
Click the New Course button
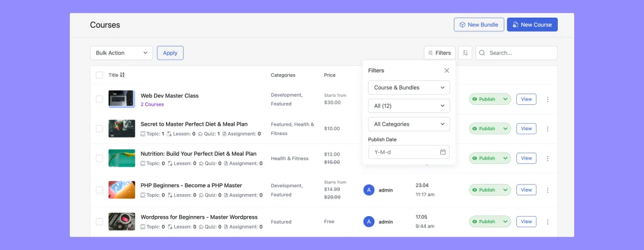click(532, 24)
